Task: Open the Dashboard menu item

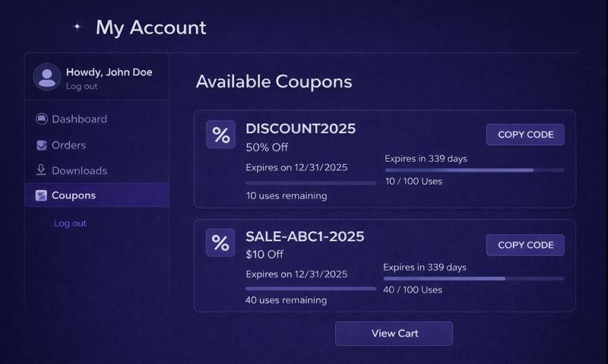Action: [x=79, y=119]
